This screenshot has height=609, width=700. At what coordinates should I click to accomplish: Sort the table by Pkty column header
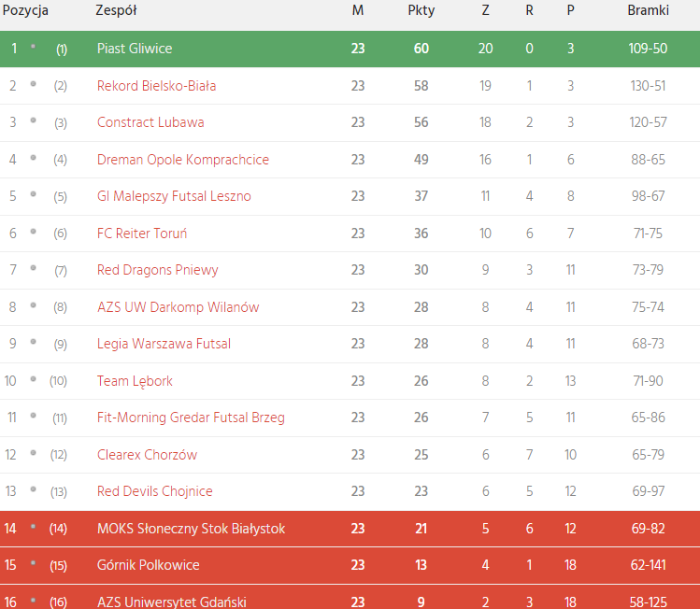[421, 10]
